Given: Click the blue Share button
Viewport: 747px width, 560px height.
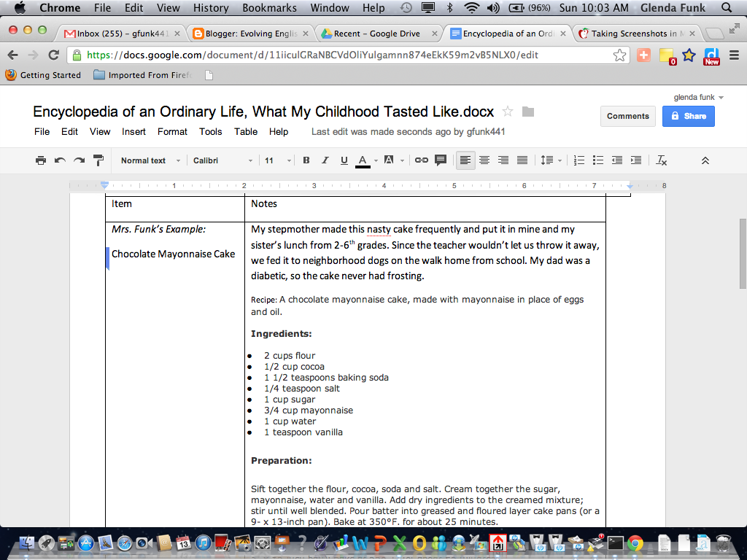Looking at the screenshot, I should point(688,116).
